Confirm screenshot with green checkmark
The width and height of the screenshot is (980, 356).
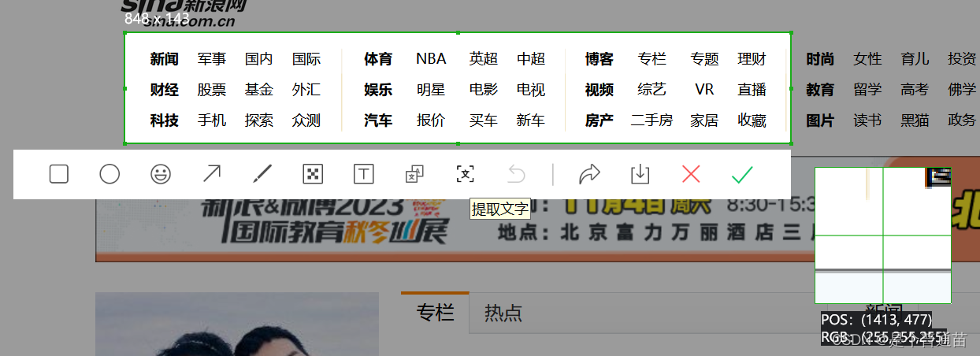[x=742, y=174]
